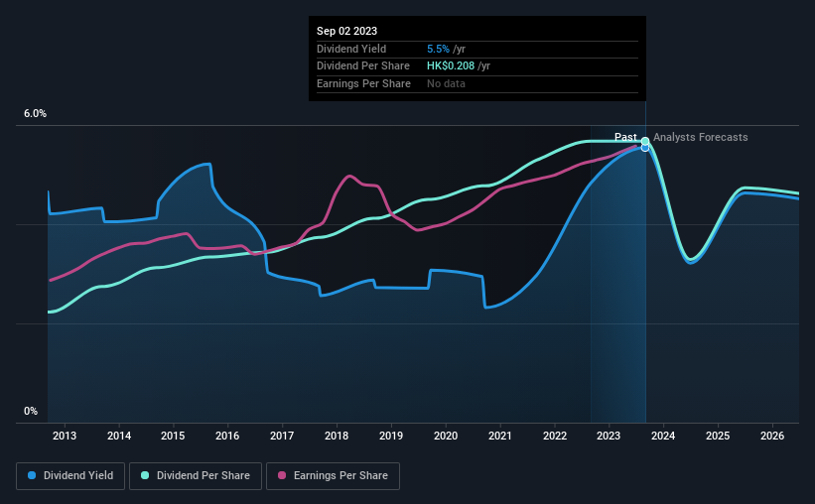Image resolution: width=815 pixels, height=504 pixels.
Task: Click the 2016 x-axis label
Action: click(227, 436)
